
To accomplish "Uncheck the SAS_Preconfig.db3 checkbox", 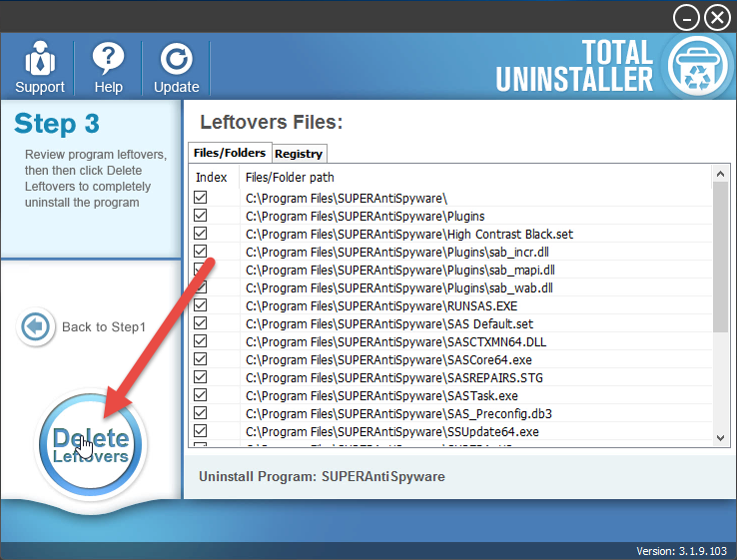I will [x=201, y=413].
